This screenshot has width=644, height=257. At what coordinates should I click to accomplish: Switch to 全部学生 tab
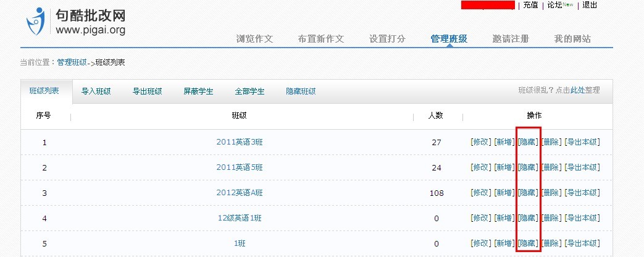coord(249,91)
